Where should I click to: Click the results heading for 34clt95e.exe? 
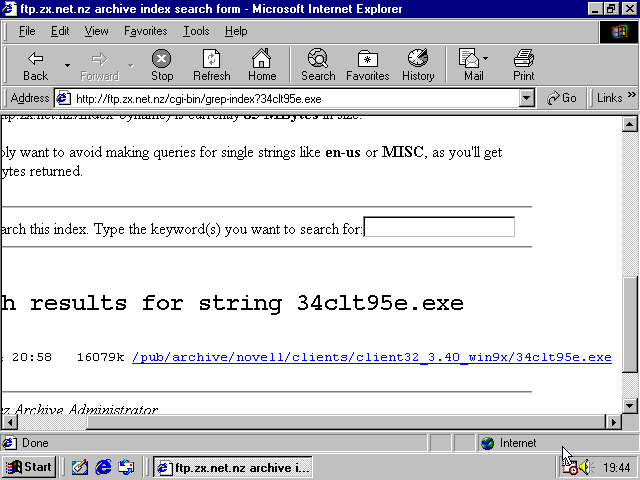click(x=233, y=303)
